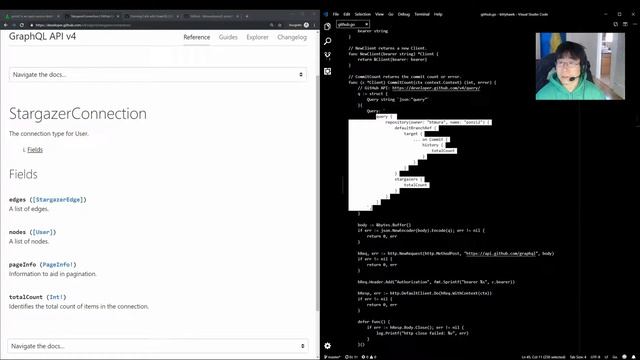The height and width of the screenshot is (360, 640).
Task: Open the browser three-dot menu
Action: (314, 25)
